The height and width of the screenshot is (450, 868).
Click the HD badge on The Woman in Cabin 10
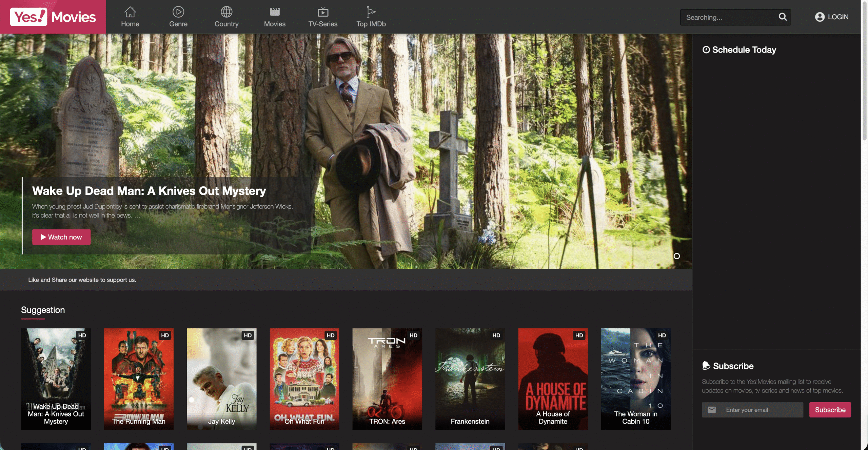[x=662, y=335]
